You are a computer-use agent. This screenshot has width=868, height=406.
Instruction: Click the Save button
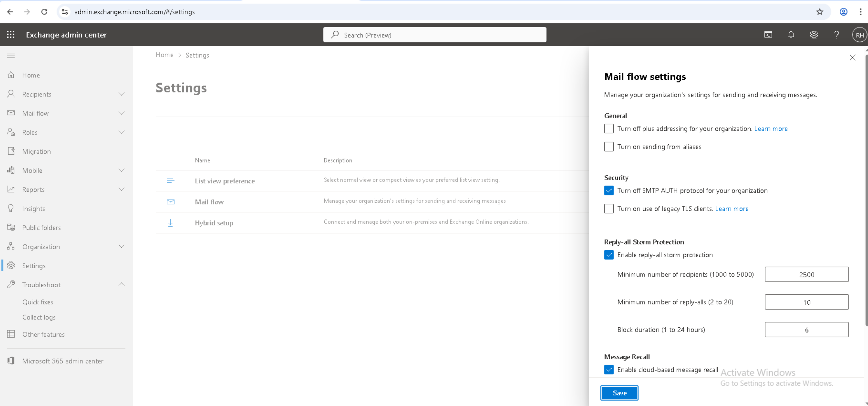click(x=619, y=393)
